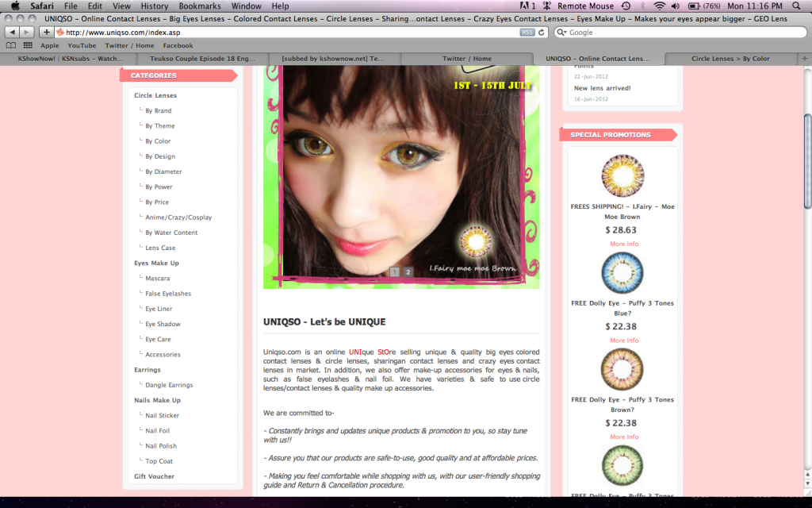Open the Bookmarks menu
This screenshot has height=508, width=812.
point(200,6)
